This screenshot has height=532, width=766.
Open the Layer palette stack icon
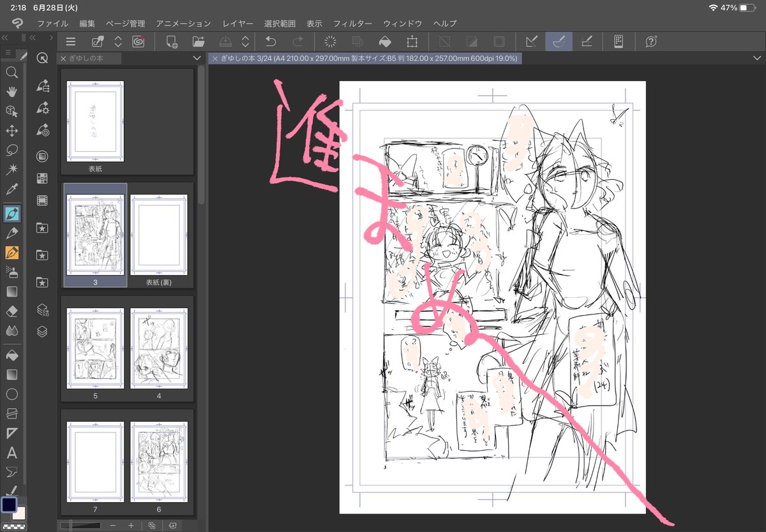coord(42,332)
